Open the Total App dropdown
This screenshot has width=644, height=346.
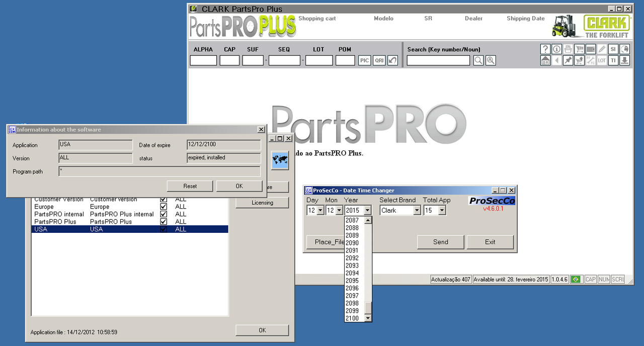(442, 211)
